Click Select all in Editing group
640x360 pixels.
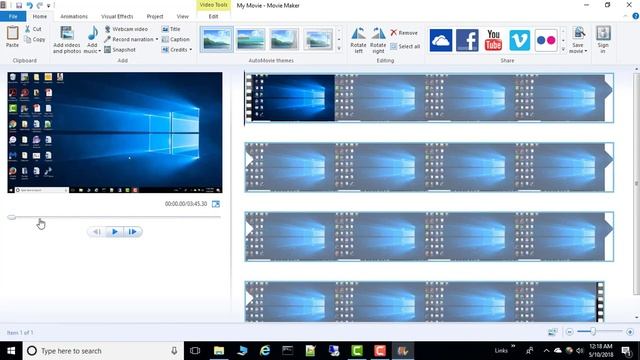click(x=405, y=47)
